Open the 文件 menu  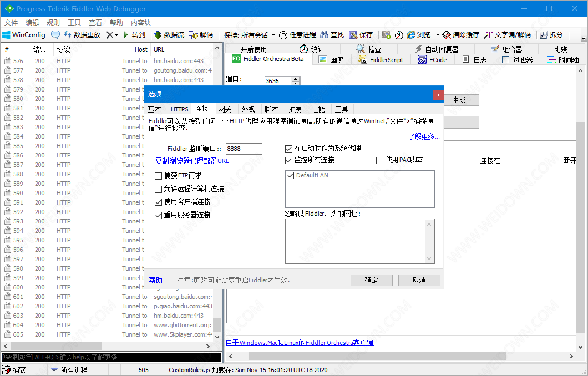pos(11,23)
